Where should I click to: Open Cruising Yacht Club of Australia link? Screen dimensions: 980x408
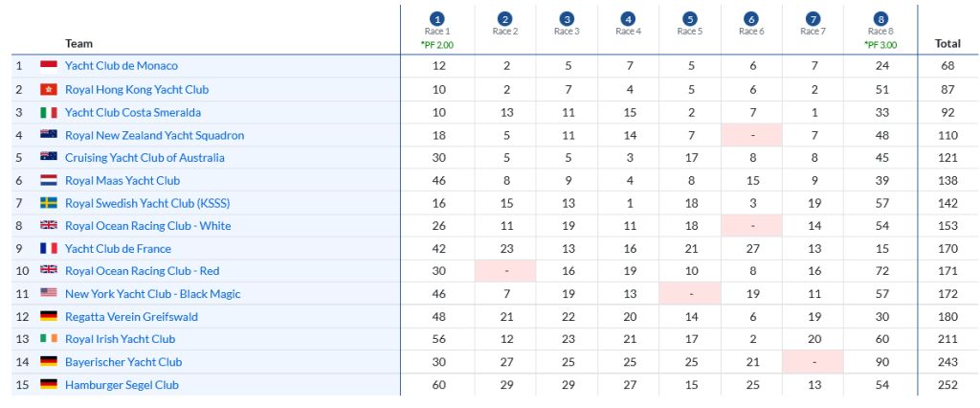[x=145, y=158]
